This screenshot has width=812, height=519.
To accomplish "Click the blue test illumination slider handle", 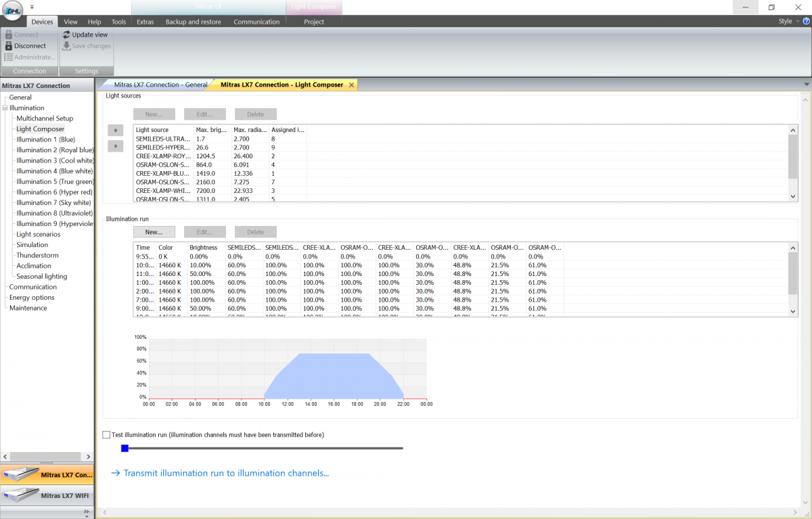I will [125, 448].
